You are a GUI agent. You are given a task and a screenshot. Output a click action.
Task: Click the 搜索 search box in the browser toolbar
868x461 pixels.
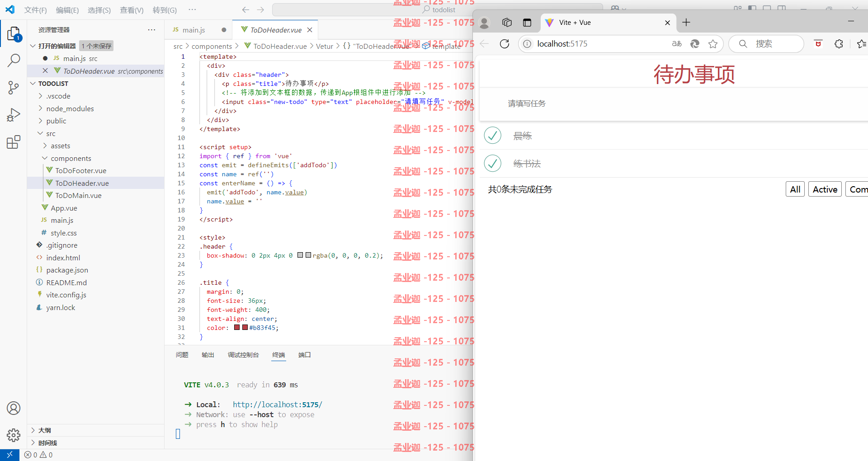pos(767,44)
